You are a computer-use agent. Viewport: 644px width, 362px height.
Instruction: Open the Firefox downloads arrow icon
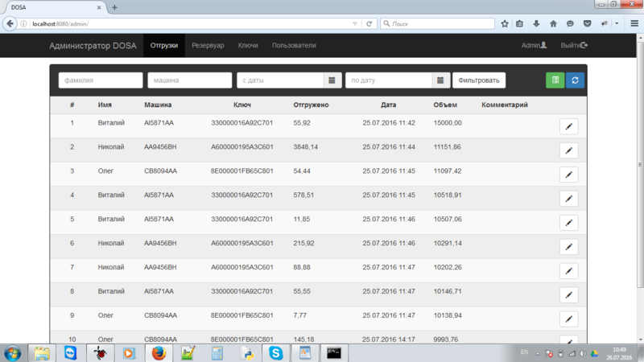(x=535, y=23)
